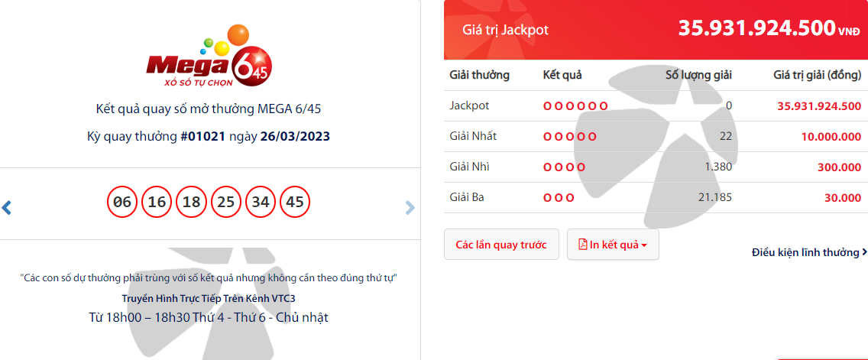This screenshot has width=868, height=360.
Task: Select winning number ball 45
Action: pyautogui.click(x=295, y=202)
